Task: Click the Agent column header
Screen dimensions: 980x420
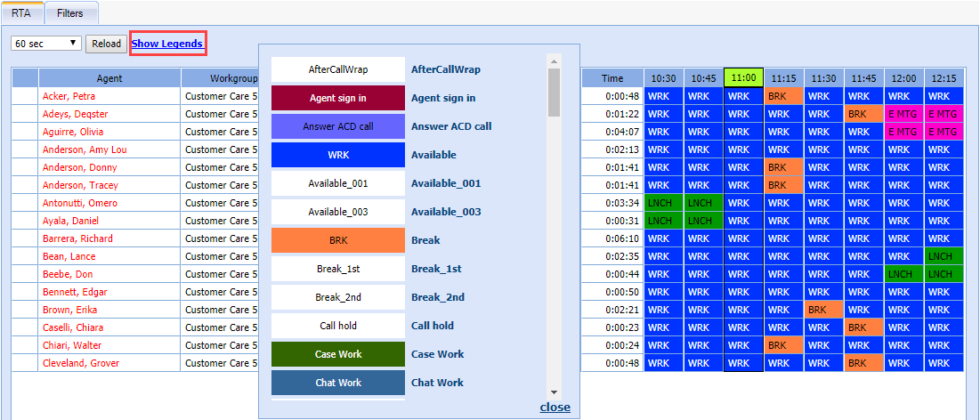Action: tap(109, 78)
